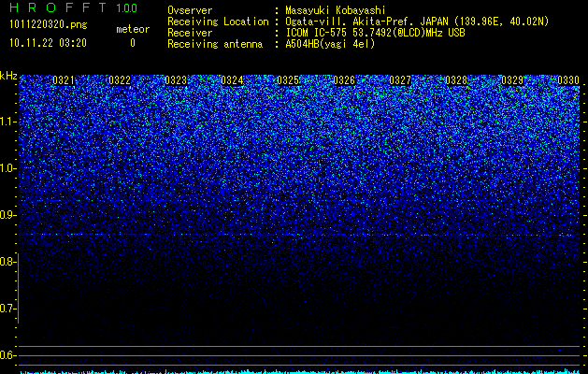Click the 0322 time marker
This screenshot has height=374, width=588.
120,80
